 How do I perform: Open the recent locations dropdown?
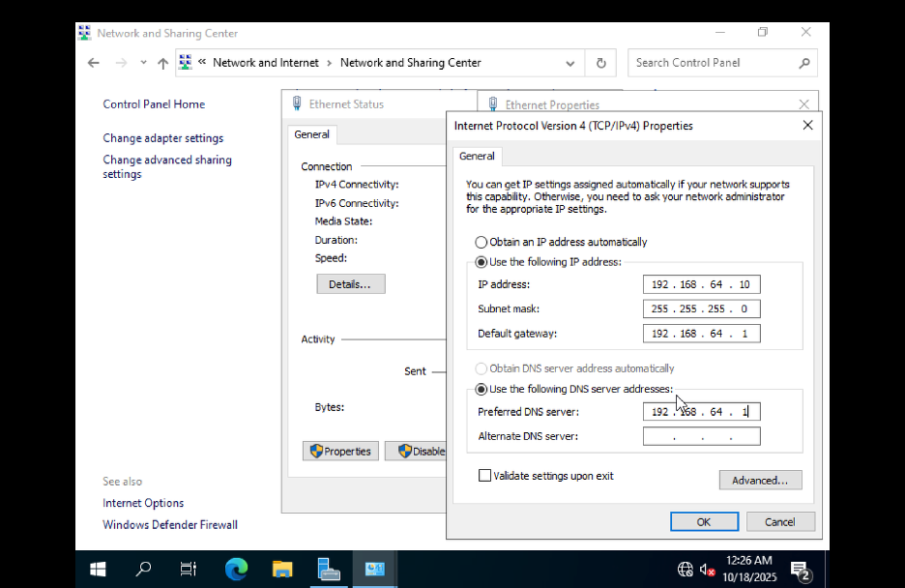143,62
